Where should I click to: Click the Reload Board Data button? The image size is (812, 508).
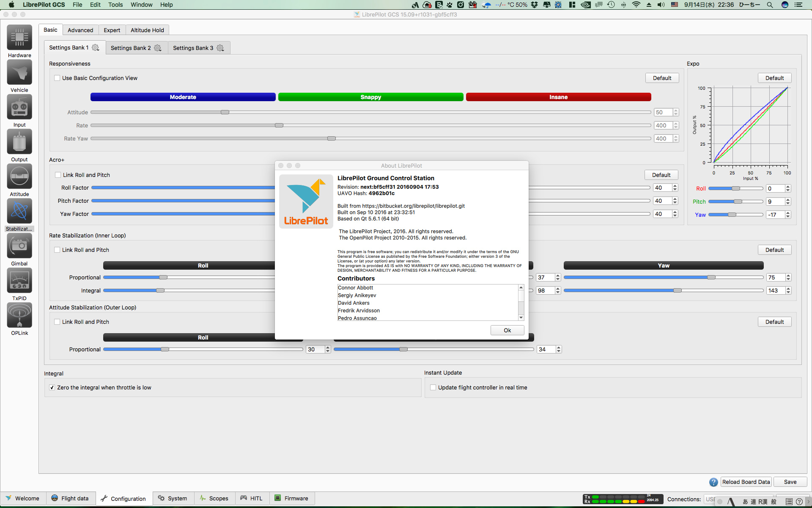tap(746, 482)
